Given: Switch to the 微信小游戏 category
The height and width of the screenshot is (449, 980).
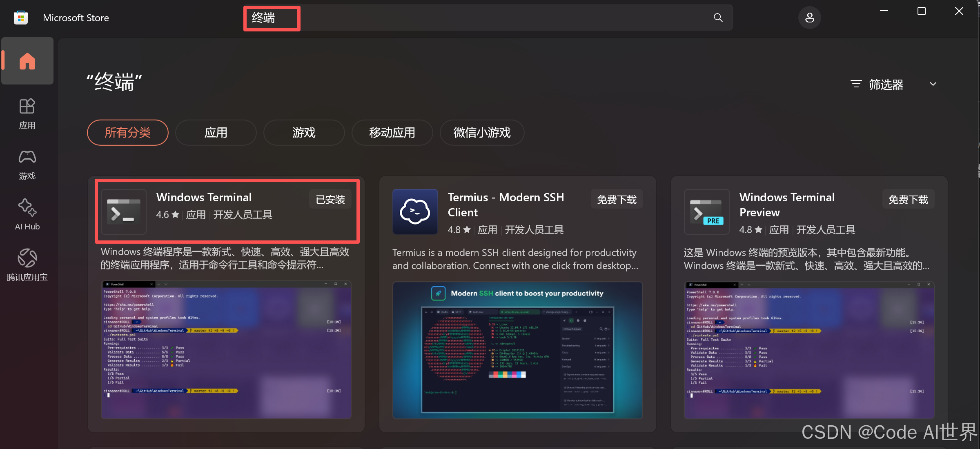Looking at the screenshot, I should click(x=482, y=133).
